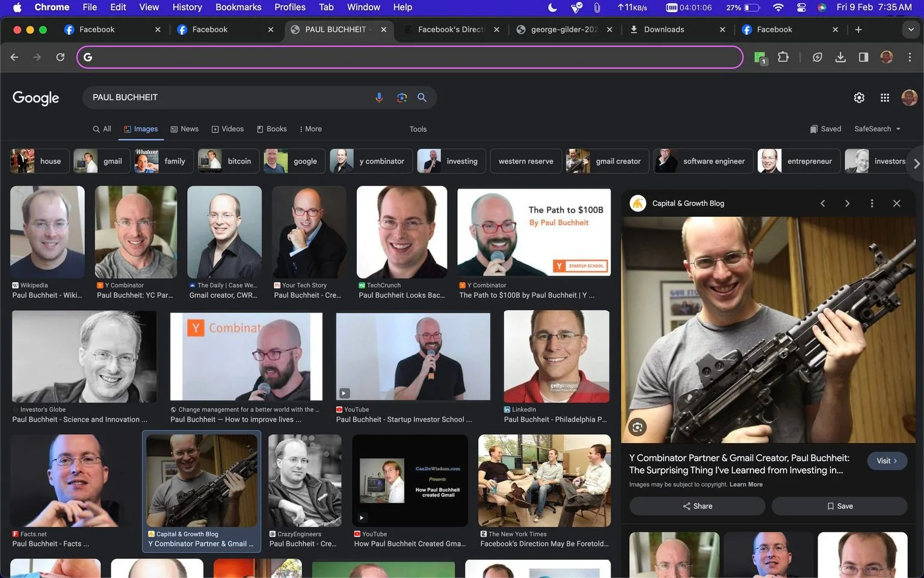Open preview panel more options menu

pos(872,204)
